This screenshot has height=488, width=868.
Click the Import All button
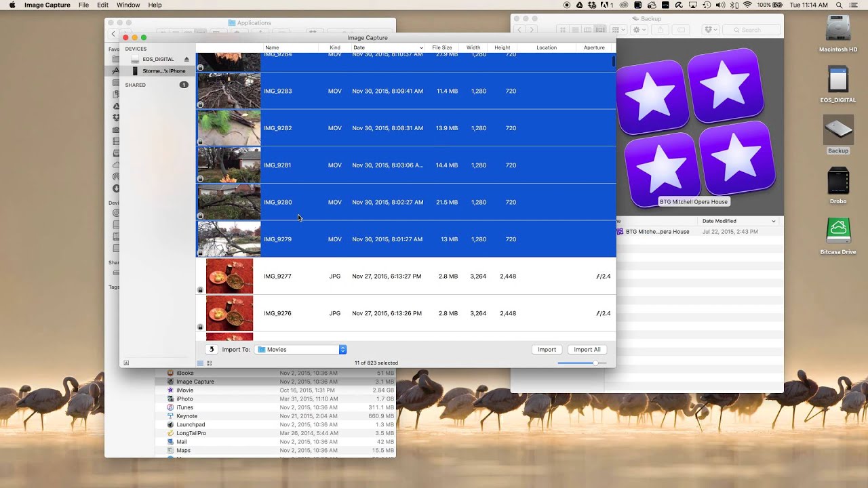point(587,350)
